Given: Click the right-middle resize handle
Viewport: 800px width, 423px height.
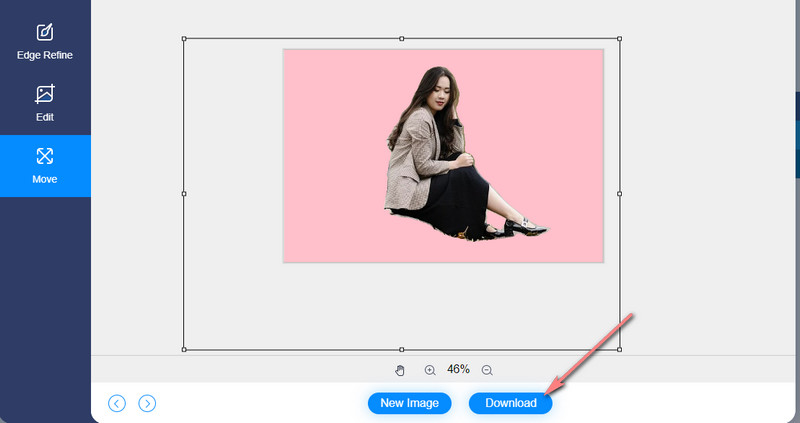Looking at the screenshot, I should tap(619, 194).
